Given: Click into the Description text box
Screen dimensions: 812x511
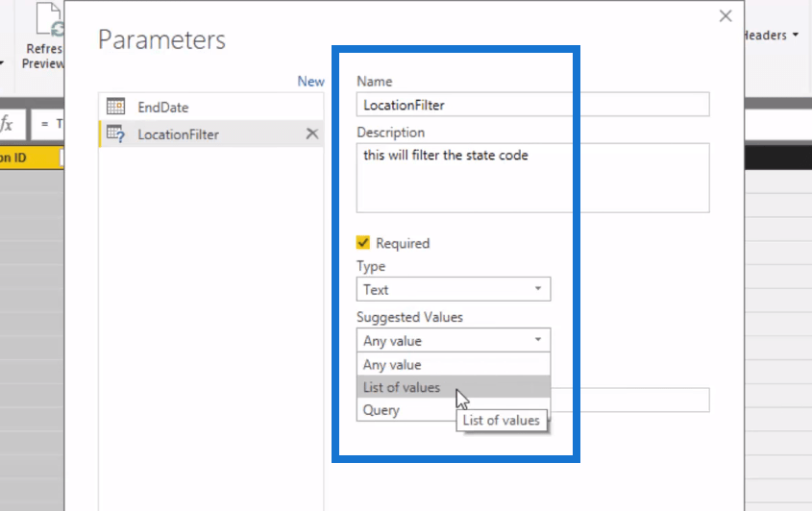Looking at the screenshot, I should pyautogui.click(x=533, y=178).
